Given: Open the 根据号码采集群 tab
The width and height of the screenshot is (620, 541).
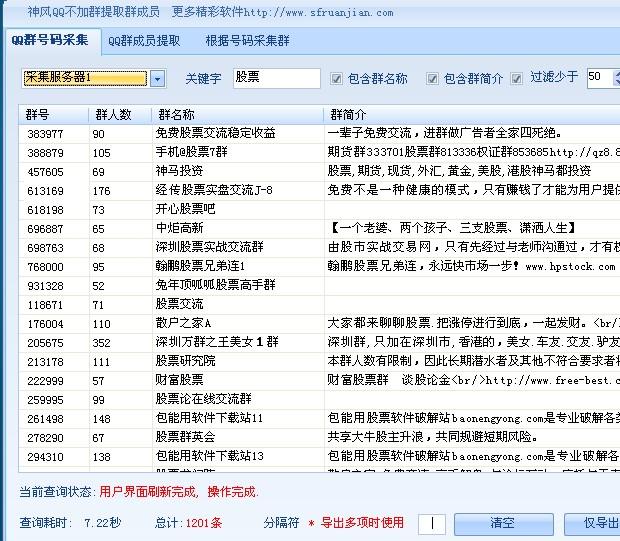Looking at the screenshot, I should (247, 41).
